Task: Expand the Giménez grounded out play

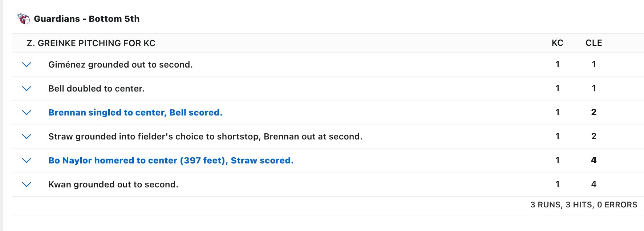Action: coord(27,65)
